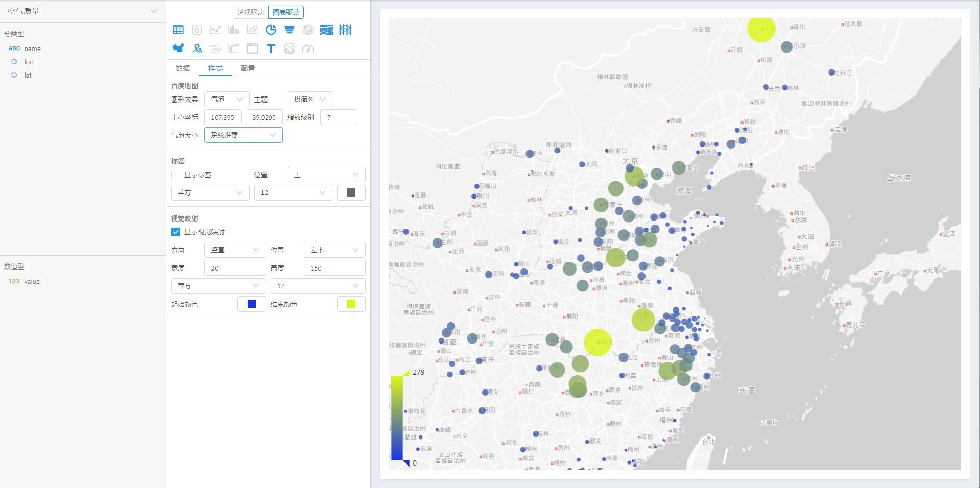Click the yellow-green bubble over 合肥
Image resolution: width=980 pixels, height=488 pixels.
tap(643, 320)
